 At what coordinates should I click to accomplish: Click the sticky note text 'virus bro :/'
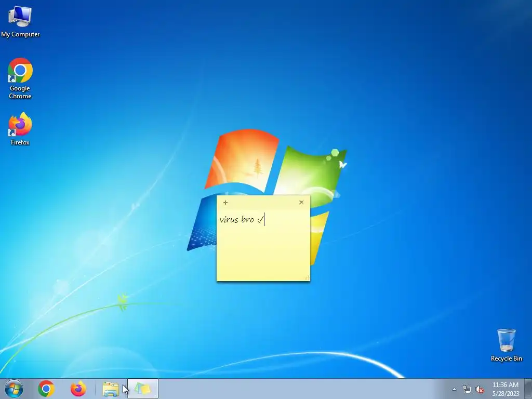pyautogui.click(x=242, y=220)
